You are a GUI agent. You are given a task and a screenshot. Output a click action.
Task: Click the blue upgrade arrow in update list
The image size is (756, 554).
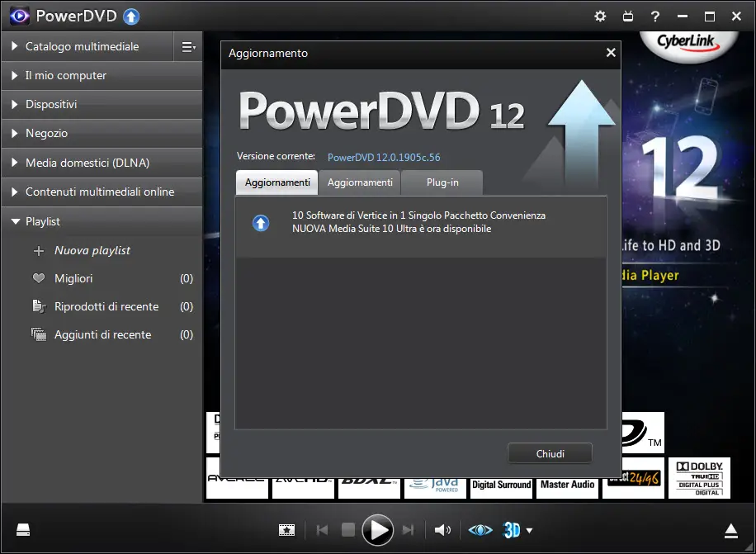(x=261, y=223)
